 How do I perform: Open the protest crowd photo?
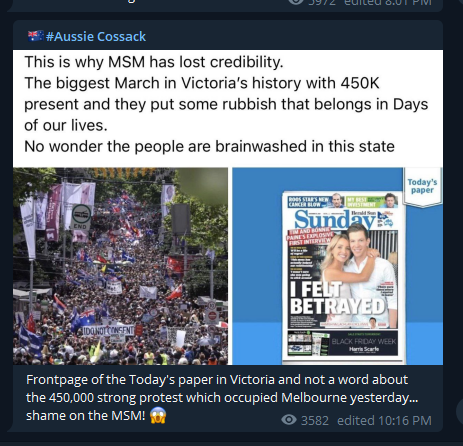(120, 266)
